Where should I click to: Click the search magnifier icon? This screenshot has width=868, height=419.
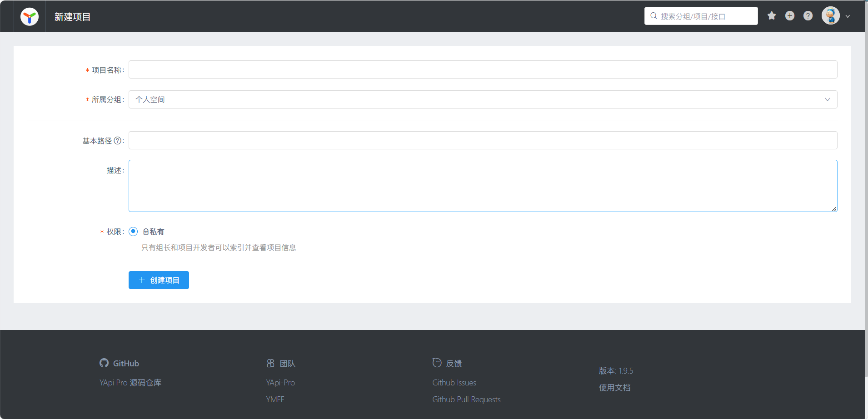click(x=653, y=16)
